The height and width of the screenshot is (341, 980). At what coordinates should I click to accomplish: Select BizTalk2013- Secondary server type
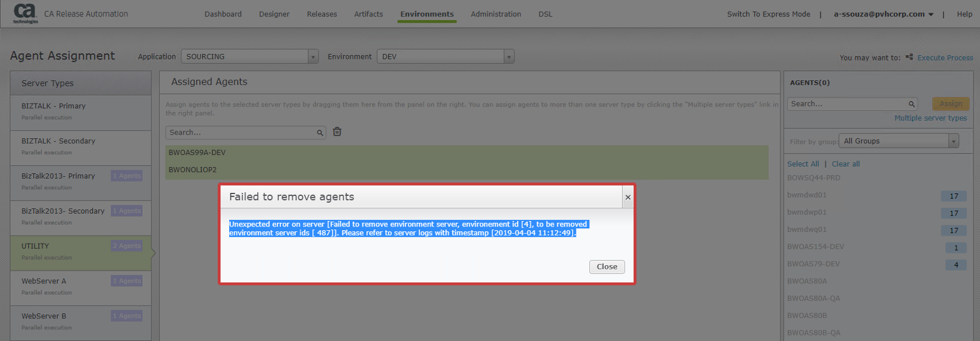click(x=81, y=217)
